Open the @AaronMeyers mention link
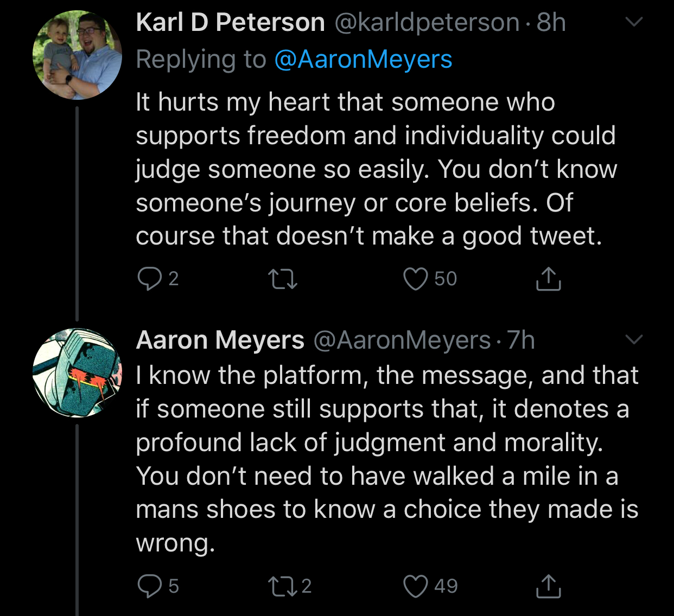Viewport: 674px width, 616px height. 363,60
